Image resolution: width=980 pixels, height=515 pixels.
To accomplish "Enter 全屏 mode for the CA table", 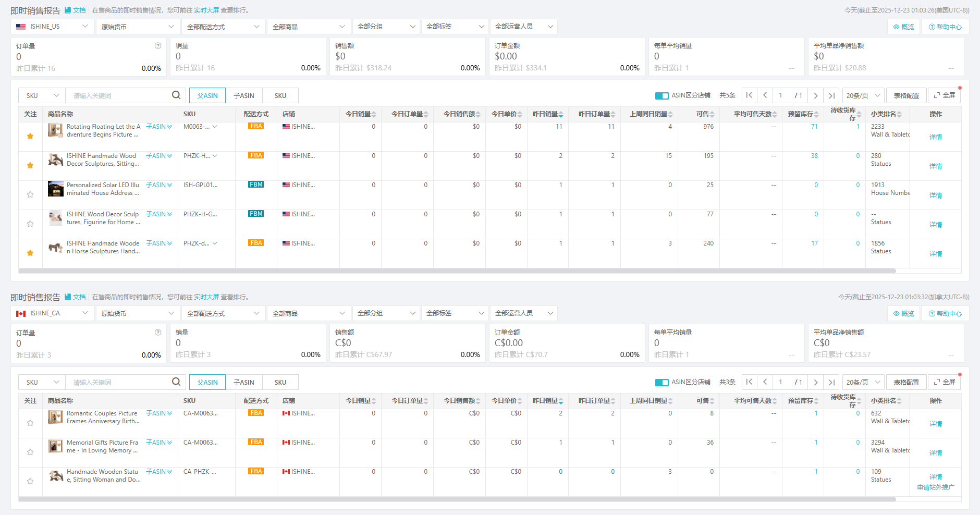I will tap(945, 382).
